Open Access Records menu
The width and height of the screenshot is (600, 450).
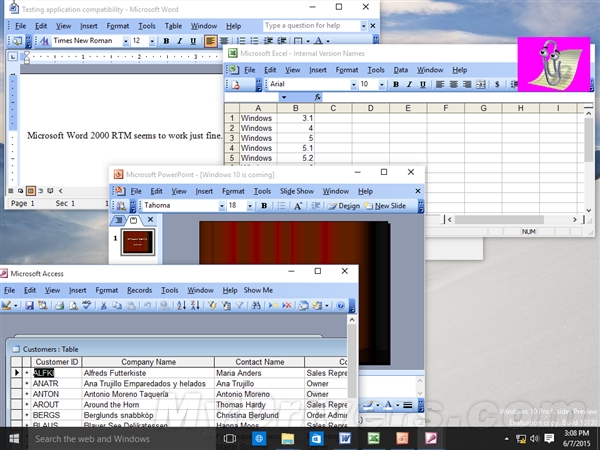click(x=139, y=290)
